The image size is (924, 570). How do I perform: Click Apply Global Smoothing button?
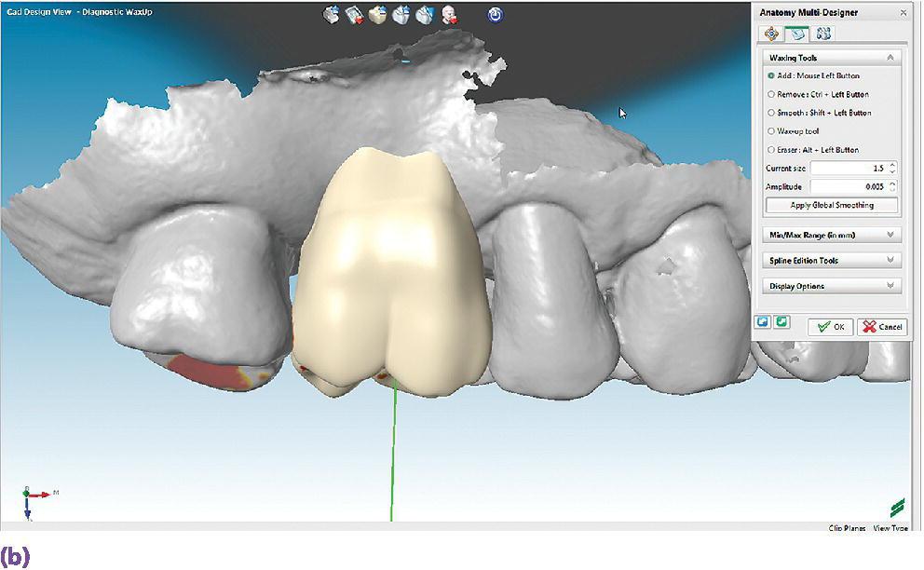tap(832, 205)
